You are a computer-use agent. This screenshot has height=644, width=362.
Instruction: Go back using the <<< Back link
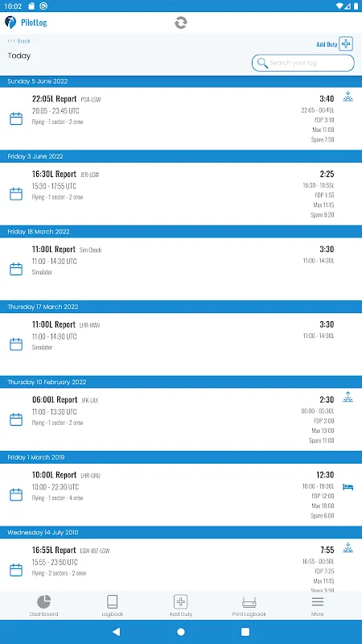(x=19, y=41)
